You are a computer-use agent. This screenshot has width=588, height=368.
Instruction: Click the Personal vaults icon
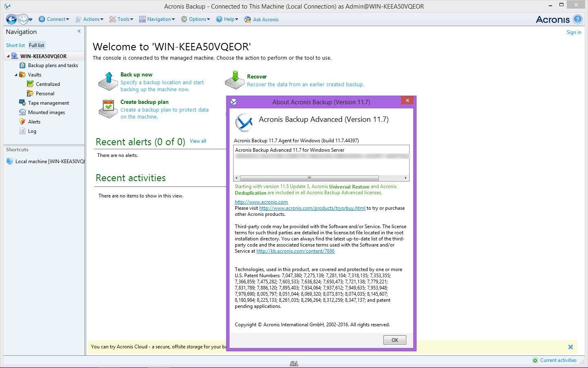click(x=30, y=93)
